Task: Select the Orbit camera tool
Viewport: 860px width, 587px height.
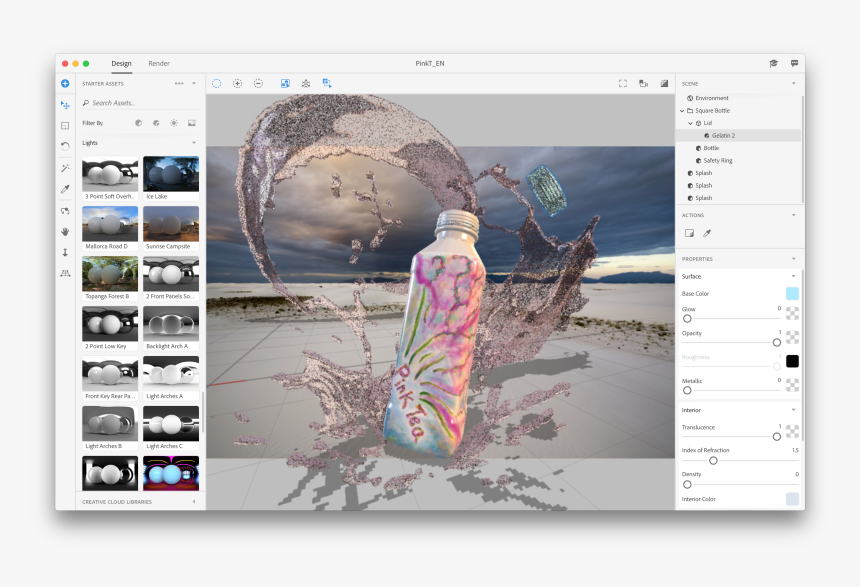Action: 65,211
